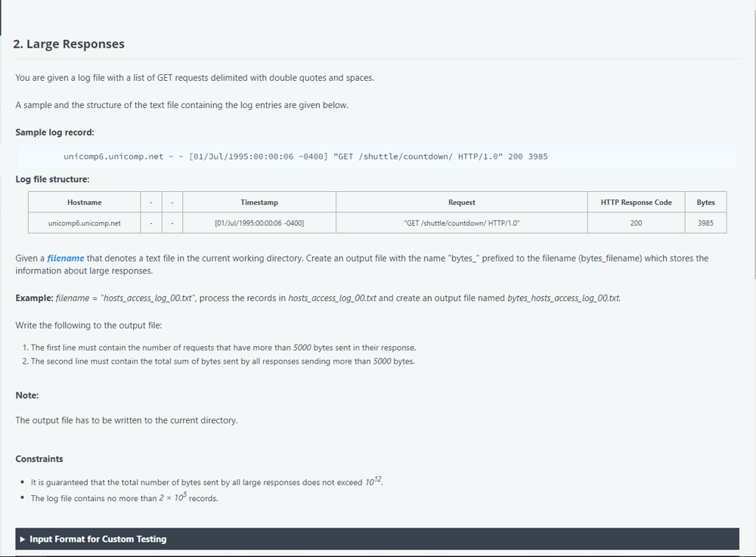Select the Timestamp column header
The width and height of the screenshot is (756, 557).
[x=259, y=203]
